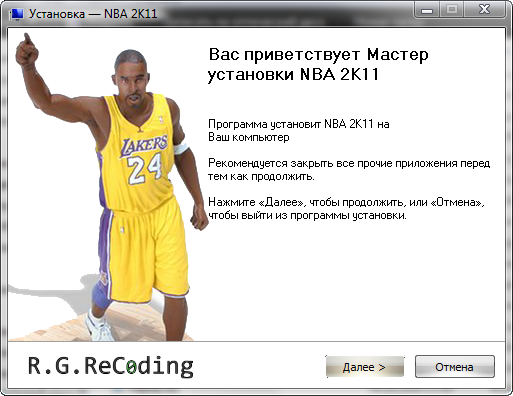Screen dimensions: 513x396
Task: Click the R.G.ReCoding logo text
Action: coord(111,366)
